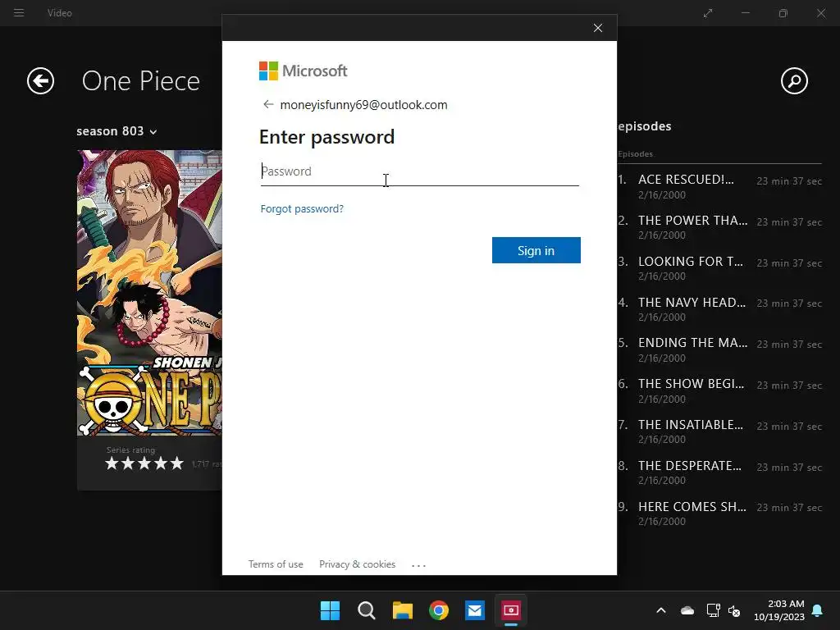Open File Explorer from taskbar

[x=402, y=610]
